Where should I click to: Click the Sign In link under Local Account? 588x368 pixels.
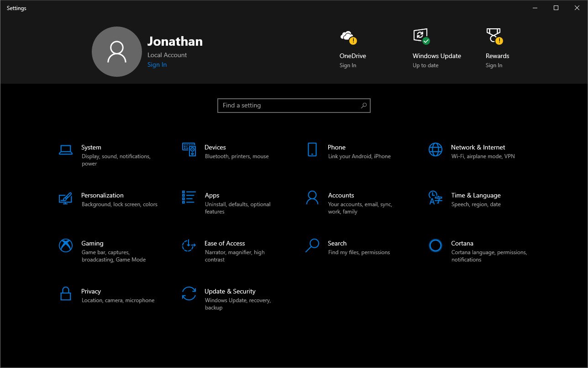[157, 65]
